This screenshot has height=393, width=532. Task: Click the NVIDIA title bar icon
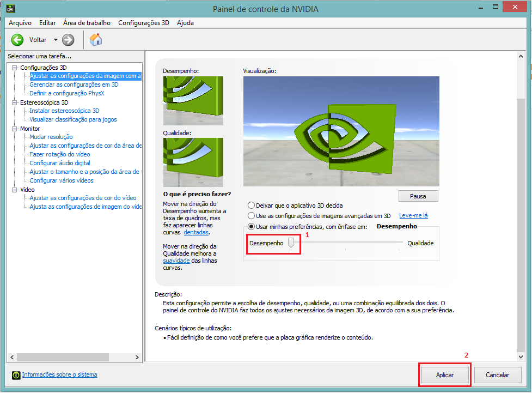10,8
